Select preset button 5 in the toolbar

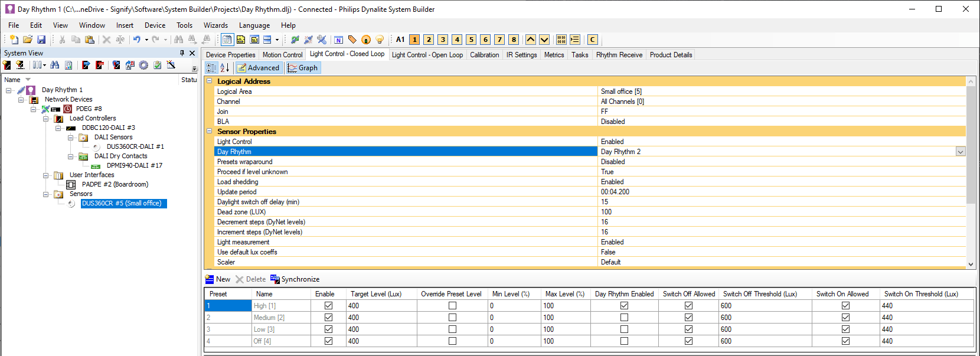[471, 40]
